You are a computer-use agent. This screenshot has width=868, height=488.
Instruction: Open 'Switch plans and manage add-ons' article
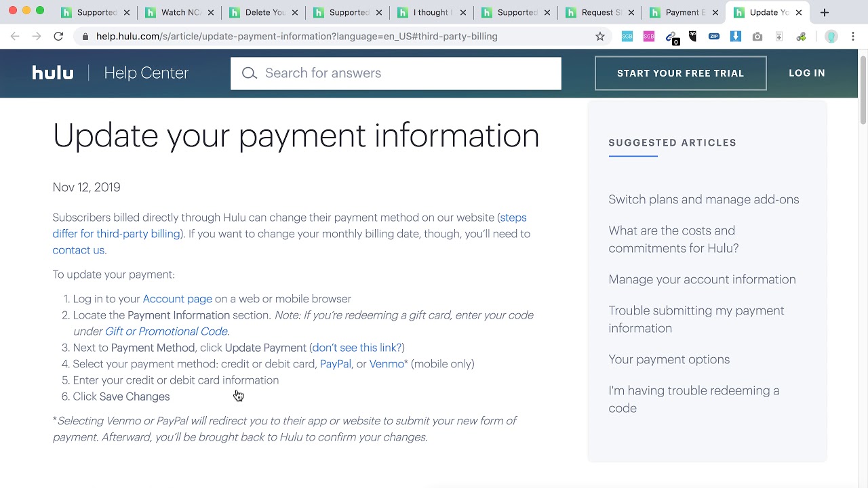[704, 199]
